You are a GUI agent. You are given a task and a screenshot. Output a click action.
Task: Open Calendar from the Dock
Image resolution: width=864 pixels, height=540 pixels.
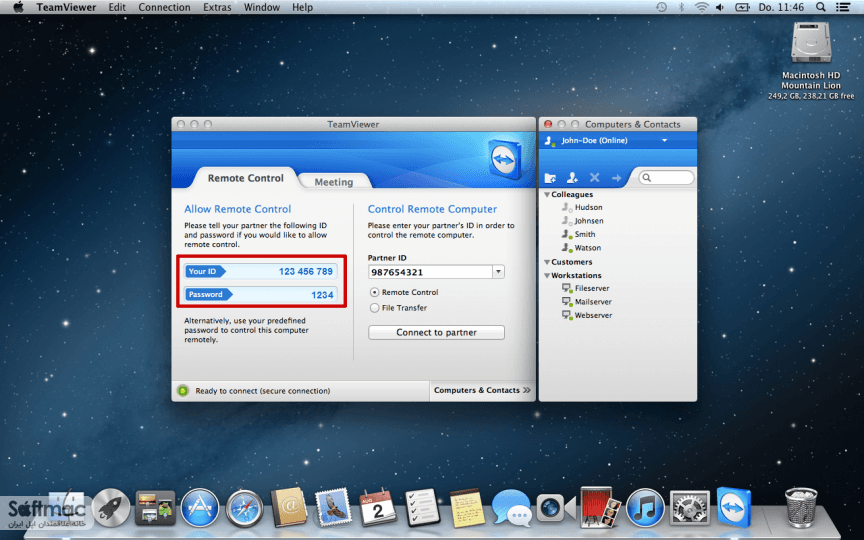tap(377, 507)
